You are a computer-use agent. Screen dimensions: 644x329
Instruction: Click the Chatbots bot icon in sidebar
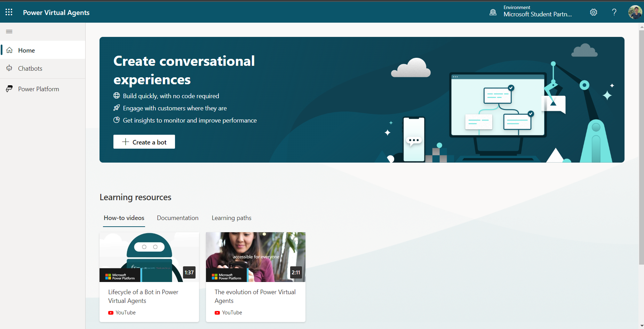pyautogui.click(x=9, y=68)
